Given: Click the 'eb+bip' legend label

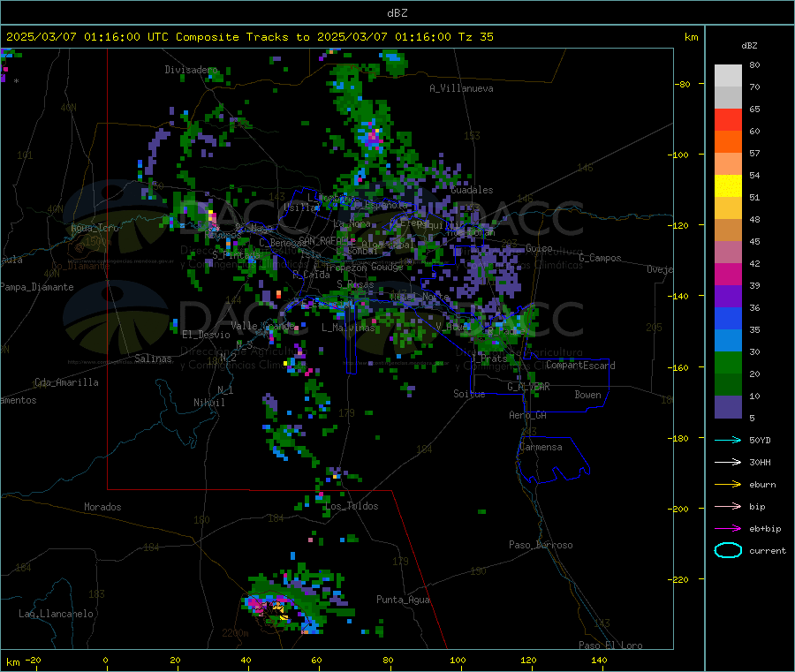Looking at the screenshot, I should coord(766,529).
